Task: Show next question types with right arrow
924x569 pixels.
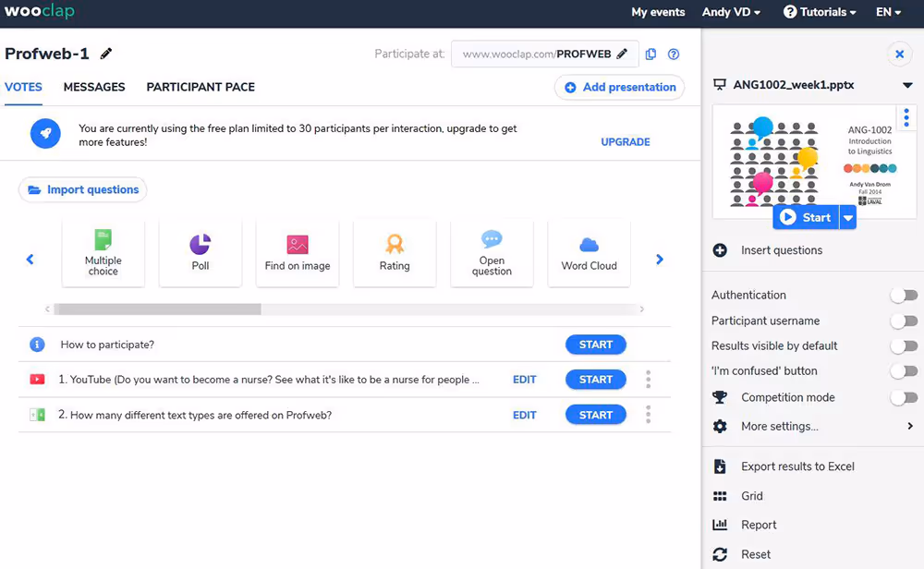Action: 660,260
